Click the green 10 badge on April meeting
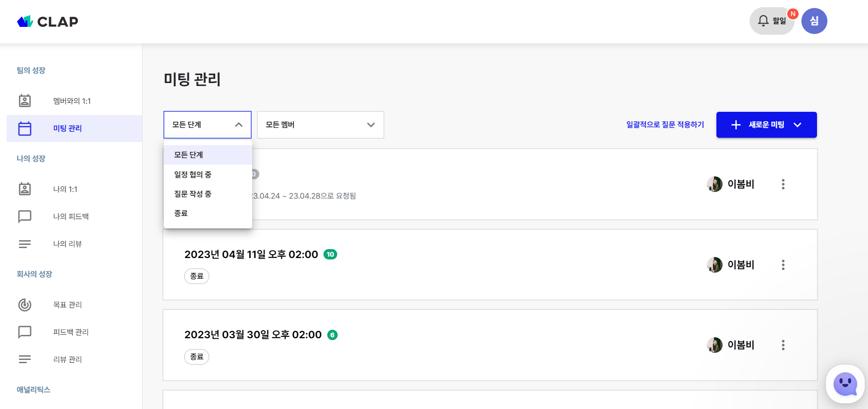Image resolution: width=868 pixels, height=409 pixels. click(330, 254)
